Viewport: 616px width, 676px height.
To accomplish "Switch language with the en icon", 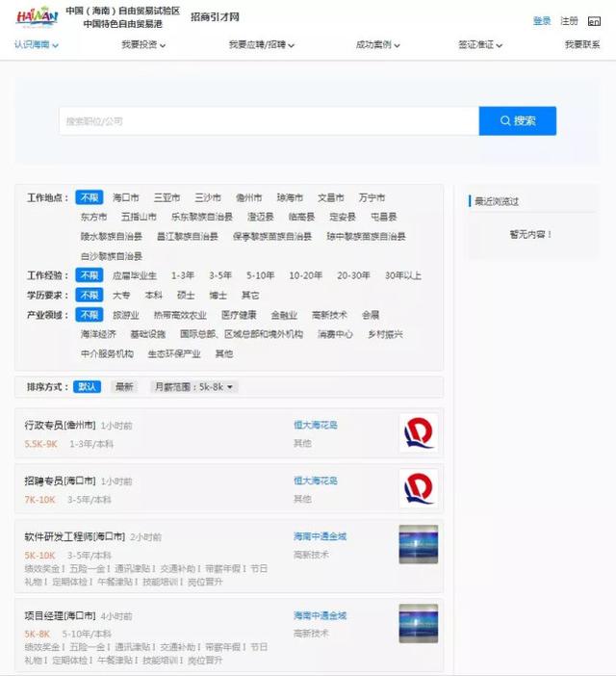I will 594,21.
